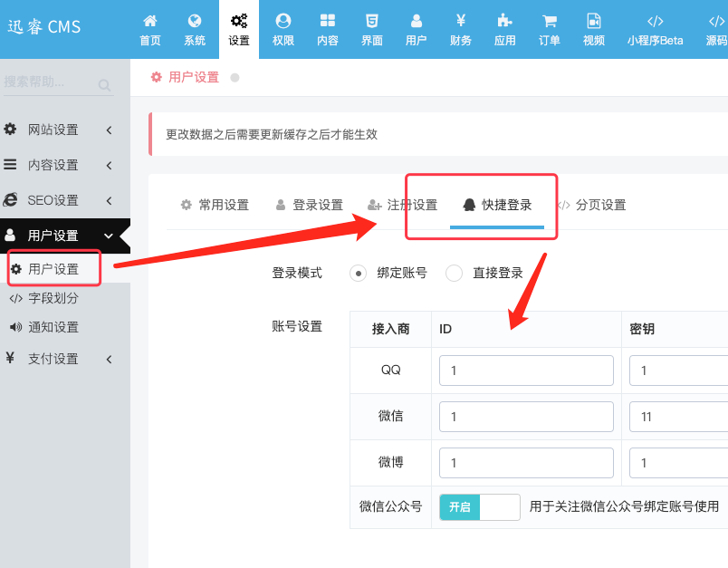Open 界面 HTML5 icon
Screen dimensions: 728x568
click(x=372, y=21)
